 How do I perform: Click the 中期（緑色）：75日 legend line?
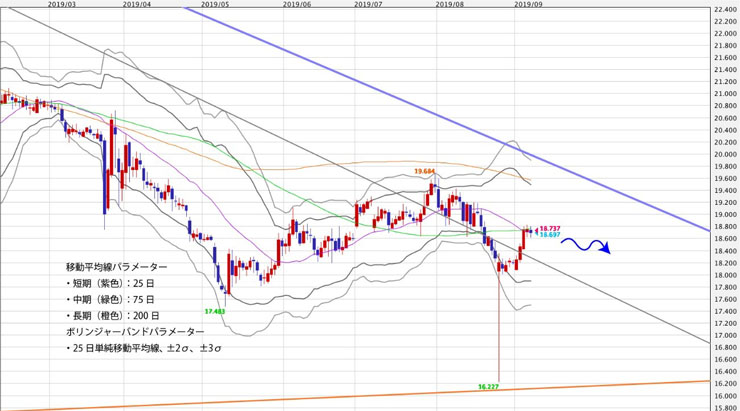coord(110,300)
